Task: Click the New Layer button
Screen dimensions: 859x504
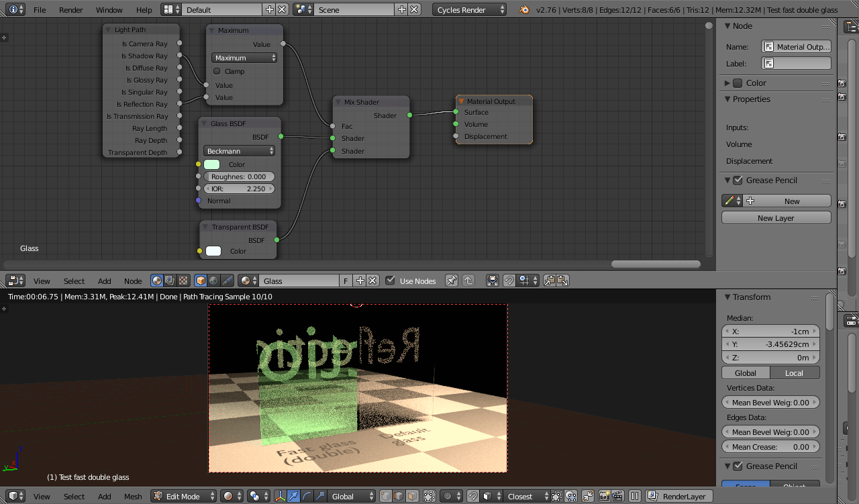Action: coord(776,217)
